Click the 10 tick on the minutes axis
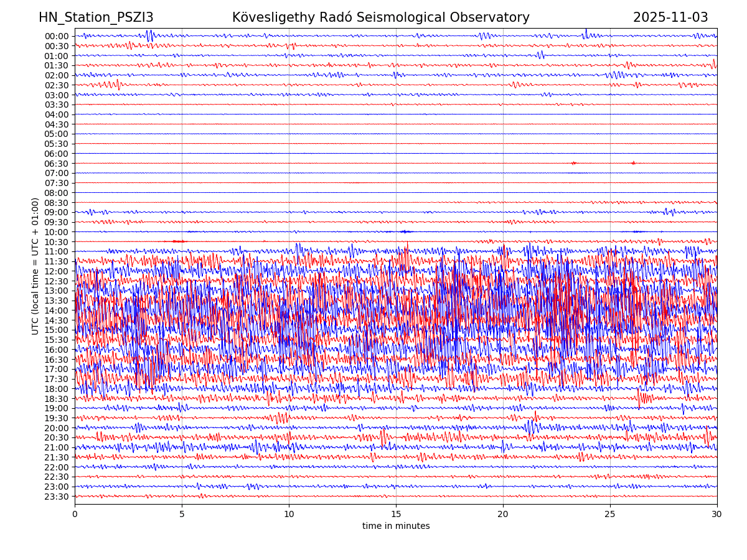 click(x=289, y=515)
